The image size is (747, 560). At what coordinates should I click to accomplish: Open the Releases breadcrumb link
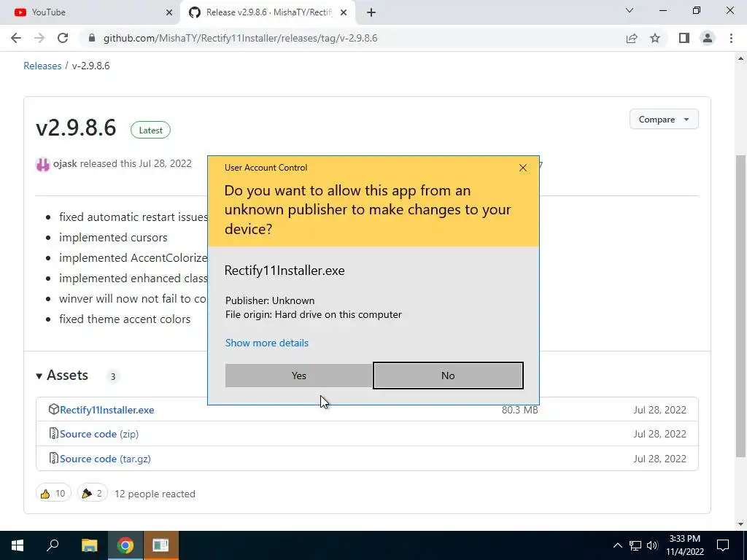click(42, 66)
